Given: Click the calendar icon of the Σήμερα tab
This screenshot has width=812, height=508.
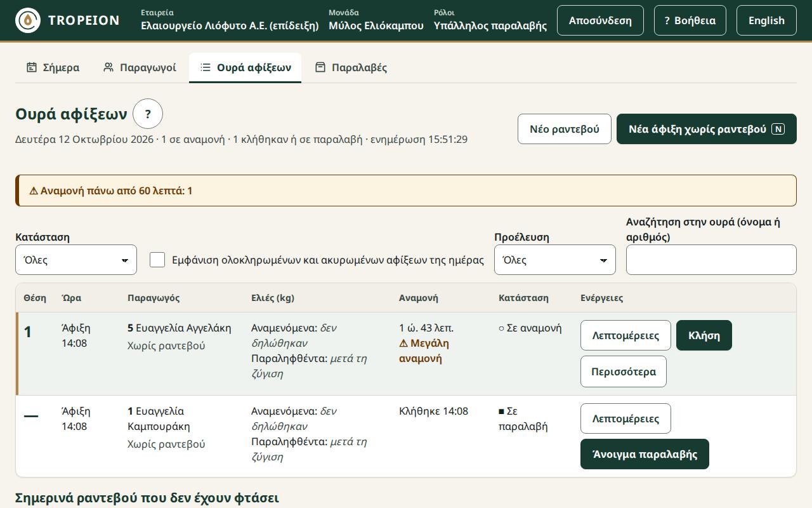Looking at the screenshot, I should tap(32, 67).
